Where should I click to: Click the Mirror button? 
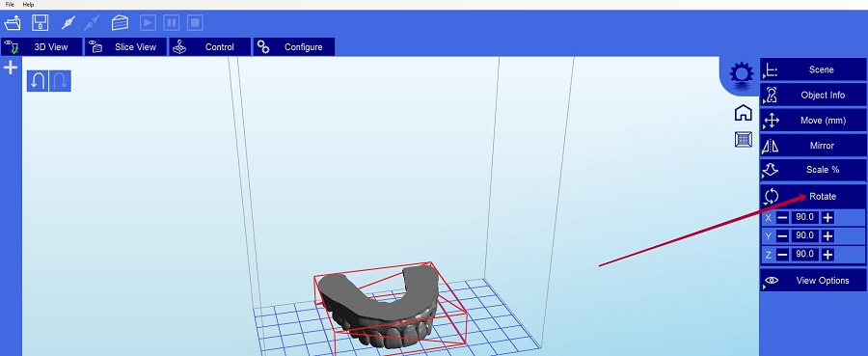coord(813,146)
